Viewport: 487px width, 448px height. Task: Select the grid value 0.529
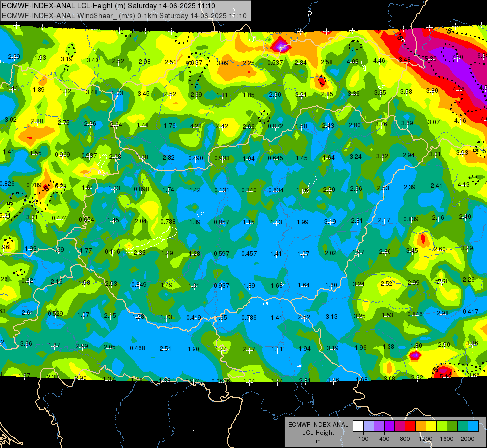(x=55, y=314)
